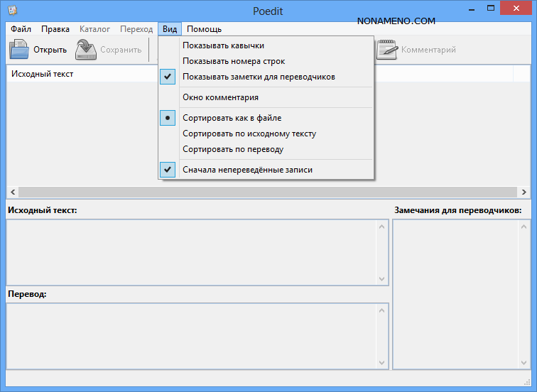Choose 'Сортировать по переводу' sort option
Viewport: 537px width, 392px height.
point(232,149)
